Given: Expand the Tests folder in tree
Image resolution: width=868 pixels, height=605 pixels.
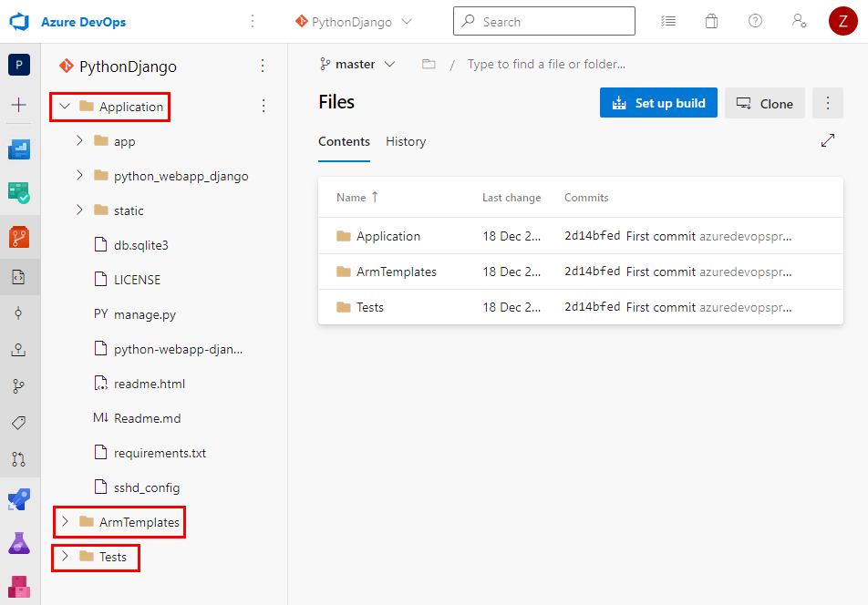Looking at the screenshot, I should [x=65, y=557].
